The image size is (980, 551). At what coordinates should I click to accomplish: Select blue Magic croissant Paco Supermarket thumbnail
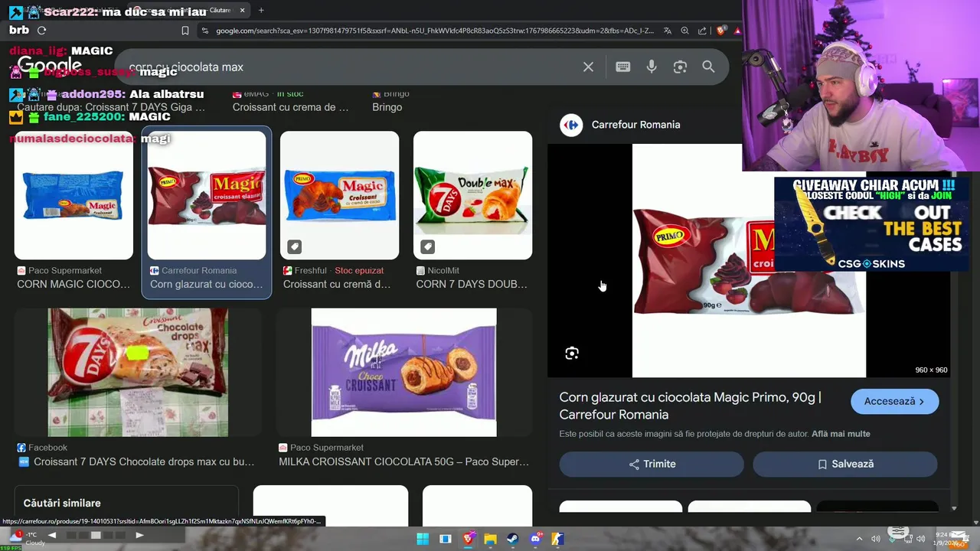pos(73,195)
